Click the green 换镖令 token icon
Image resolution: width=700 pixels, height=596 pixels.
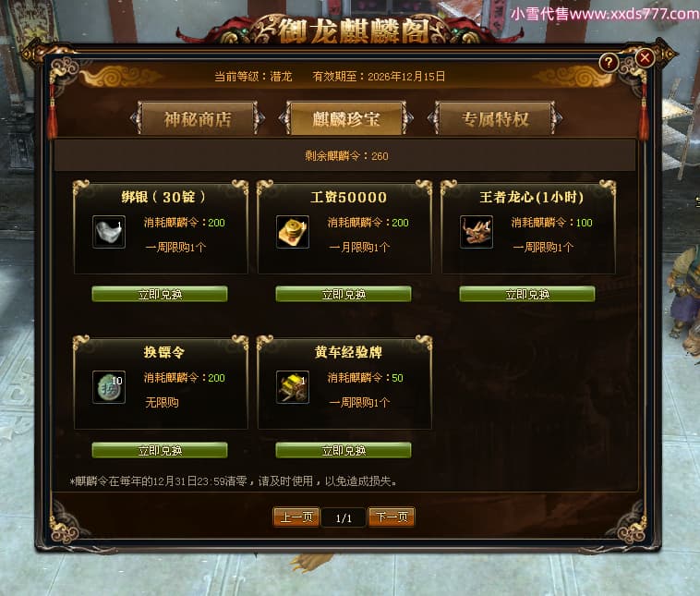(x=109, y=387)
